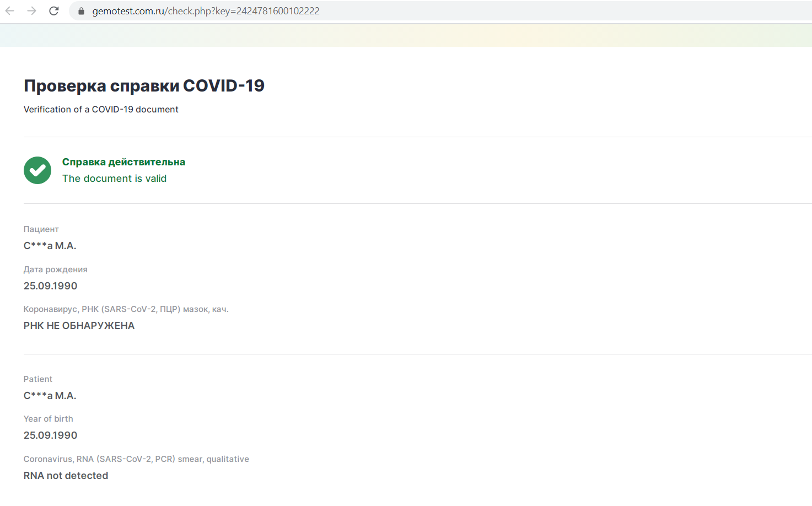Viewport: 812px width, 506px height.
Task: Click birth date under 'Дата рождения'
Action: coord(50,286)
